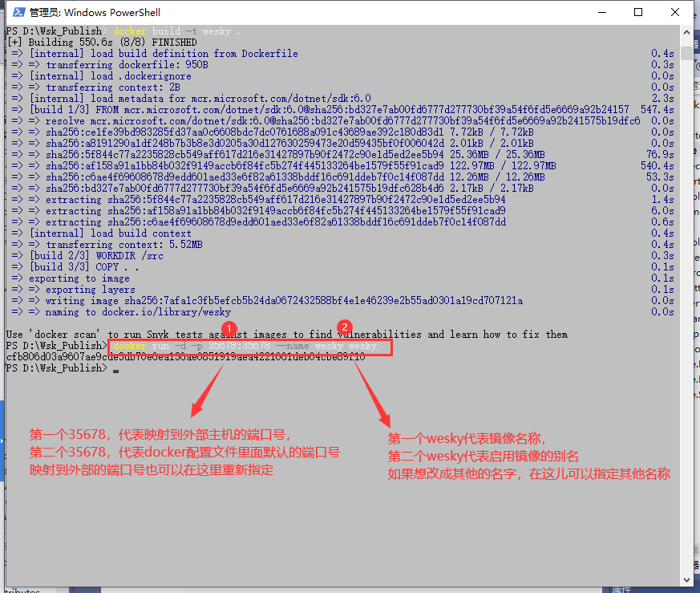700x593 pixels.
Task: Click the PowerShell icon in the title bar
Action: [x=18, y=12]
